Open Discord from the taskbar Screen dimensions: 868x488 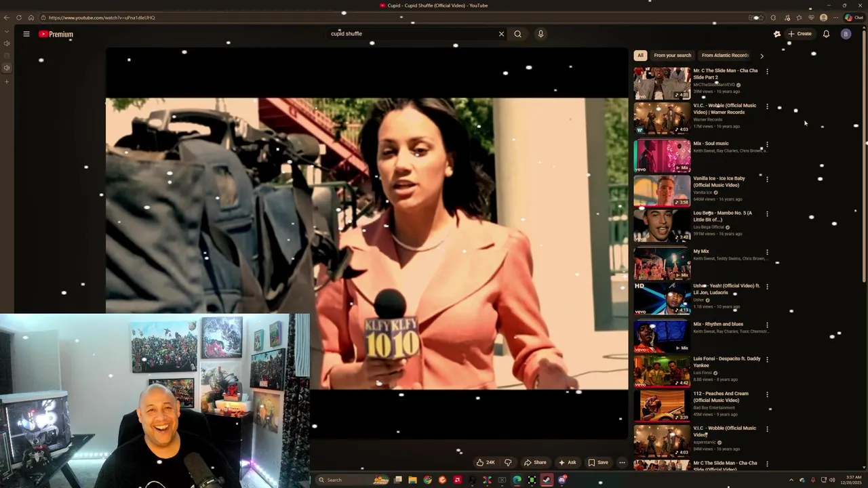click(561, 480)
